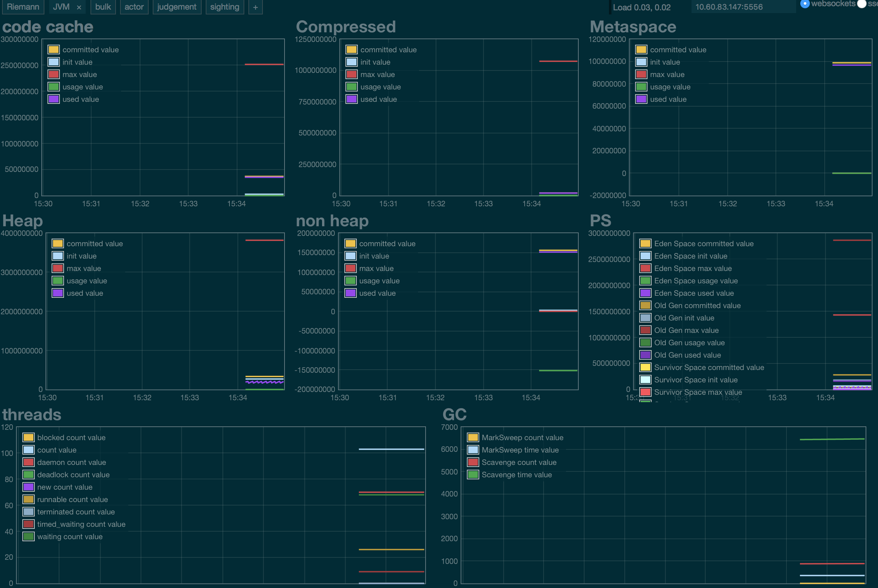Viewport: 878px width, 588px height.
Task: Switch to the judgement tab
Action: click(177, 7)
